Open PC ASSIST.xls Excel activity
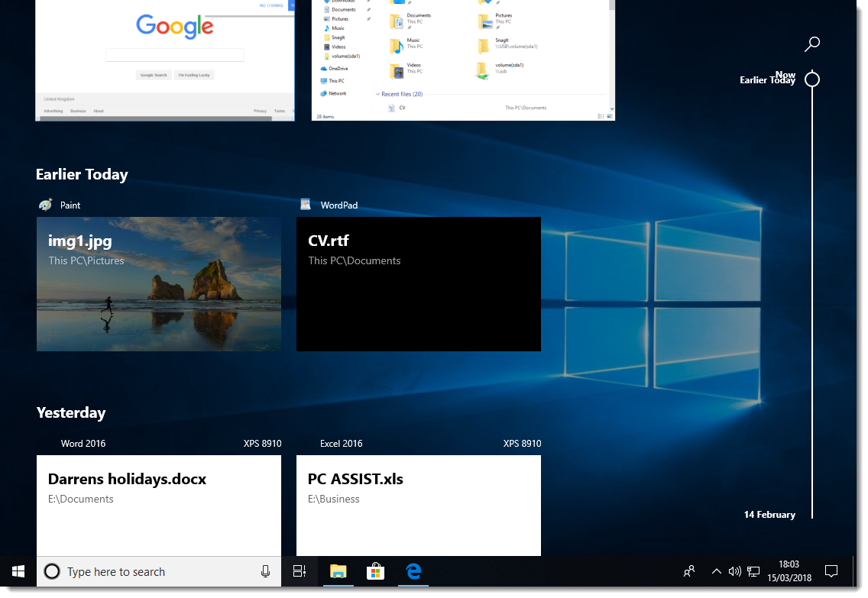Viewport: 868px width, 598px height. click(419, 505)
